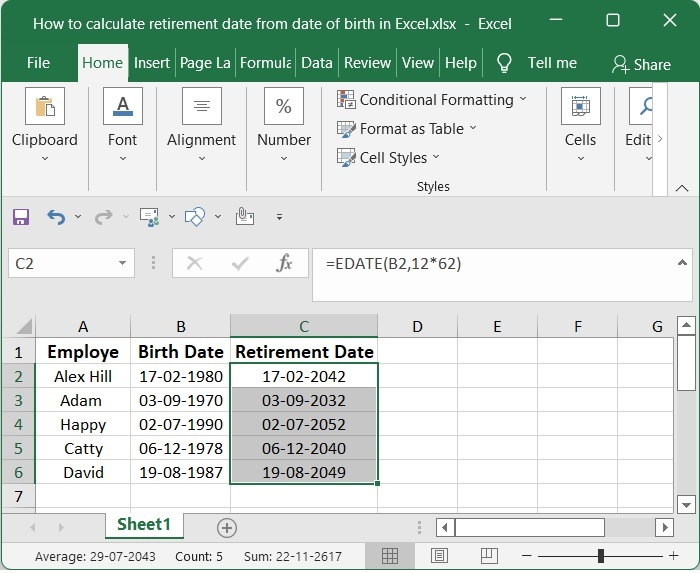Image resolution: width=700 pixels, height=573 pixels.
Task: Undo the last action
Action: click(55, 217)
